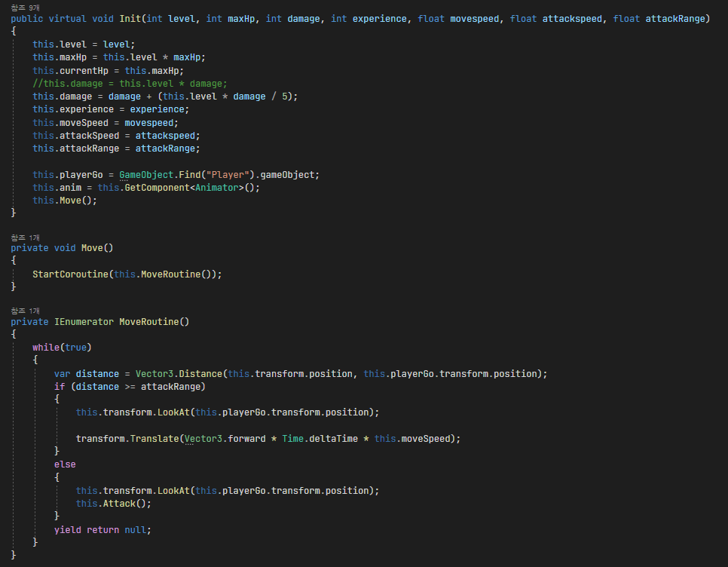
Task: Click the line "this.attackSpeed = attackspeed;"
Action: click(116, 136)
